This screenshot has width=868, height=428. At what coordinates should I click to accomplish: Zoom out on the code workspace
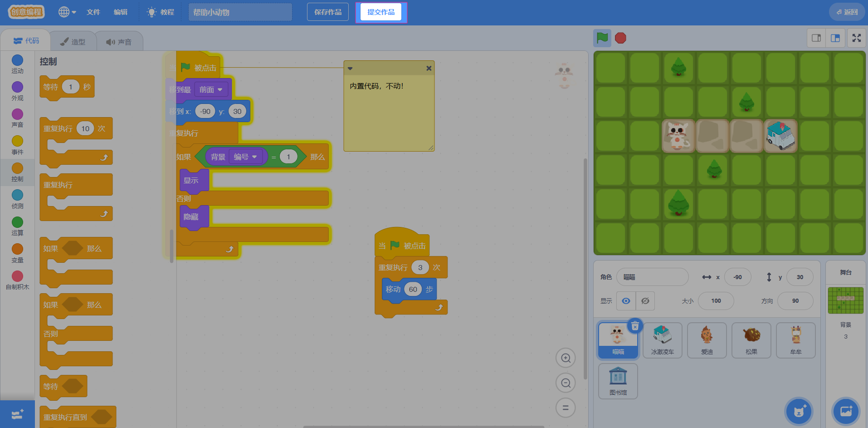[x=566, y=383]
